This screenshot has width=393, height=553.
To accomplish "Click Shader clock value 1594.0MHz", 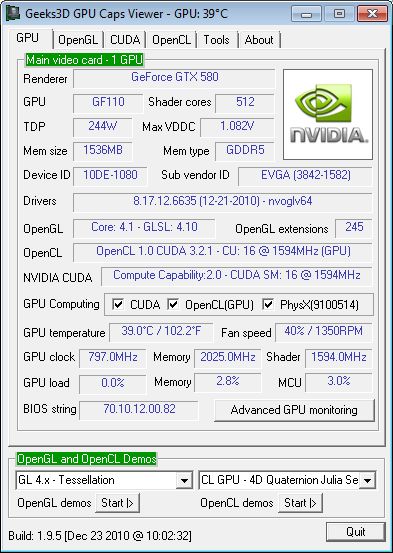I will coord(339,358).
